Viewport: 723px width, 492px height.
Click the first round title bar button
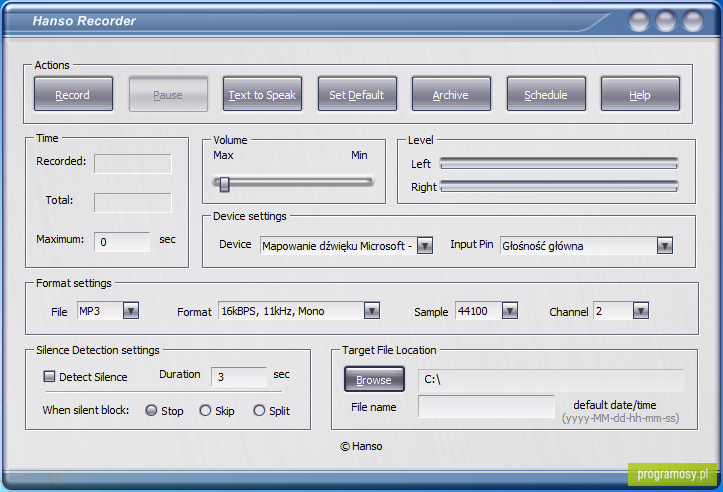pyautogui.click(x=639, y=21)
